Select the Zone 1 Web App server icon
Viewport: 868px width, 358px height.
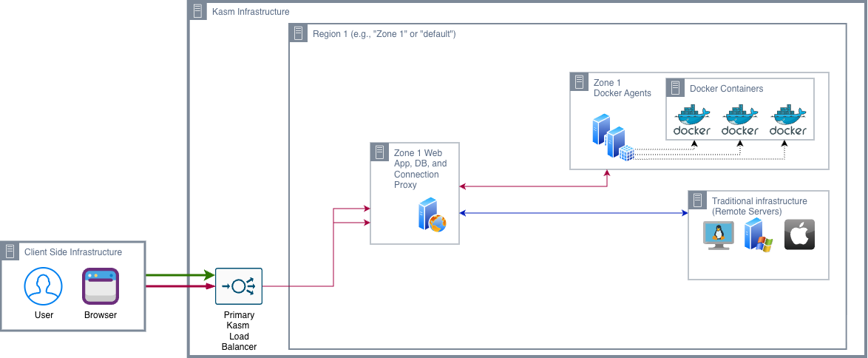[x=433, y=215]
